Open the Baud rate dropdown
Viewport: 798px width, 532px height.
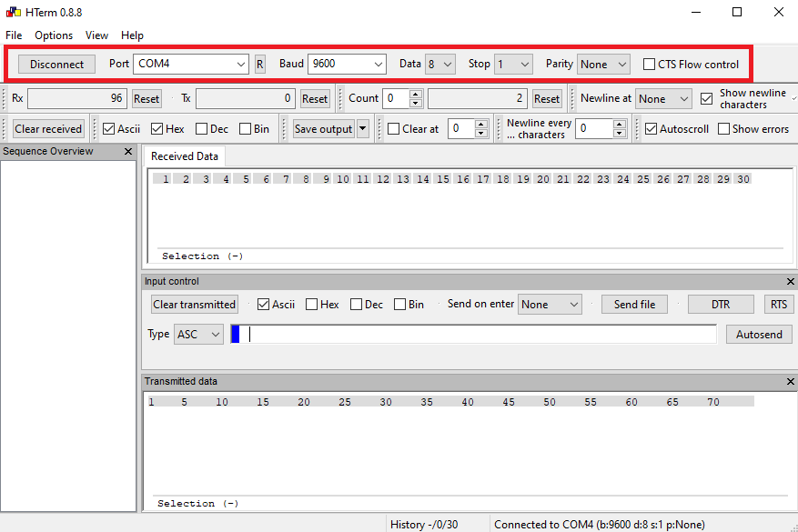378,65
